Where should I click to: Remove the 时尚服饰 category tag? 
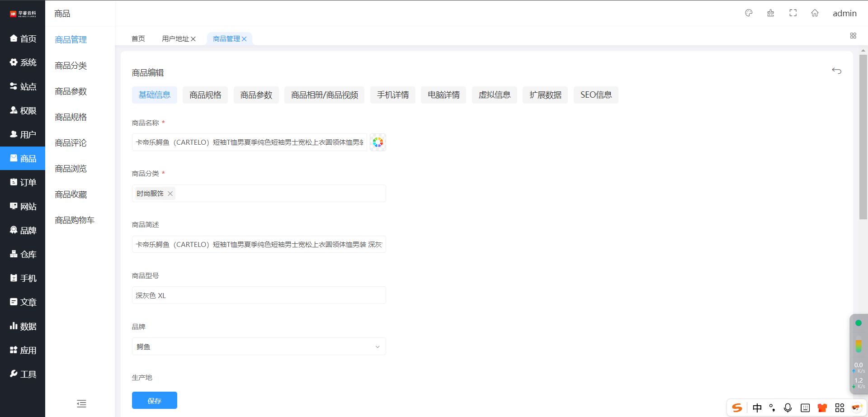point(170,194)
